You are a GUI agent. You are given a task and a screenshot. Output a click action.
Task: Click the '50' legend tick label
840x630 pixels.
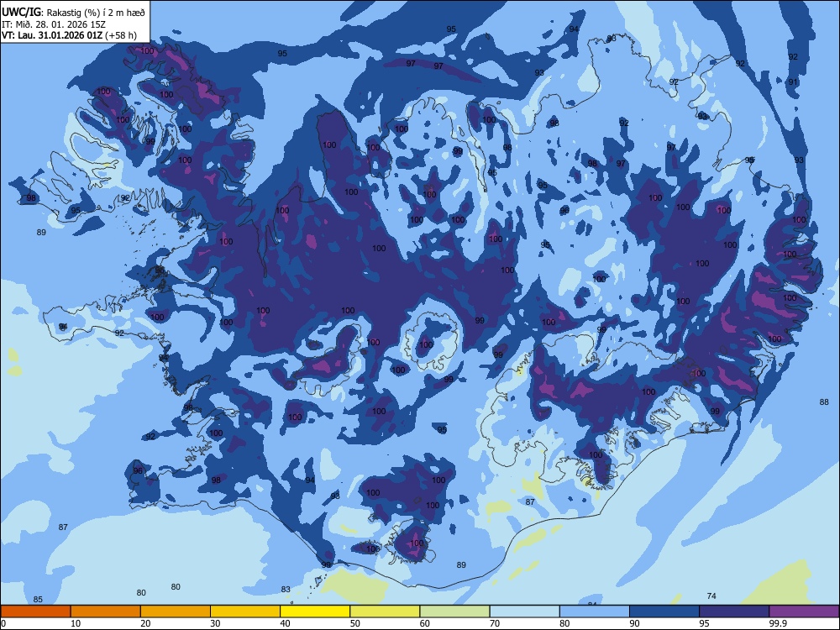click(355, 623)
